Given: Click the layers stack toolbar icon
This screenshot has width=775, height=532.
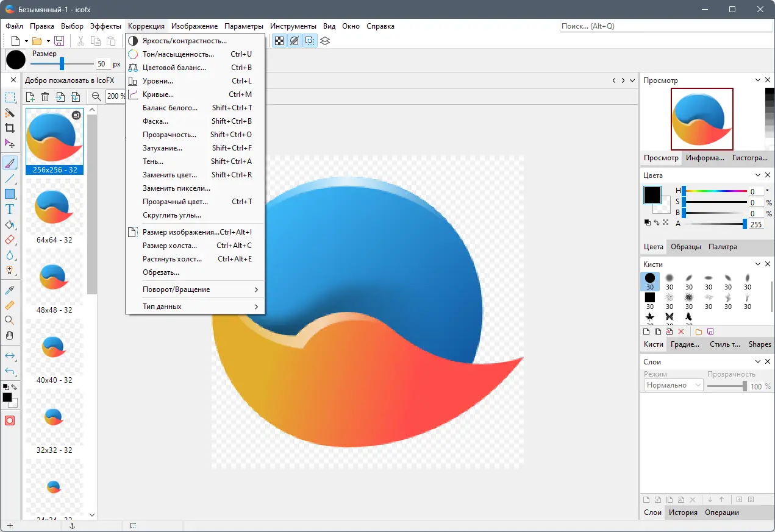Looking at the screenshot, I should click(x=325, y=41).
